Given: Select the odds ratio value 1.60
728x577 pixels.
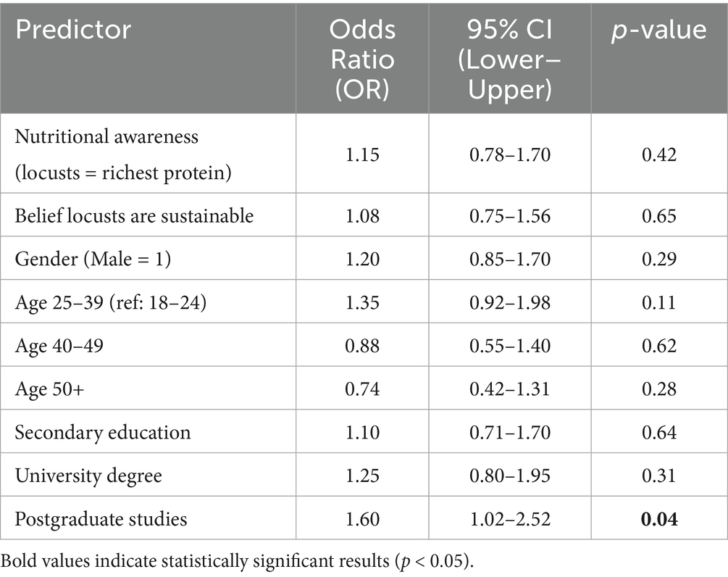Looking at the screenshot, I should [362, 519].
